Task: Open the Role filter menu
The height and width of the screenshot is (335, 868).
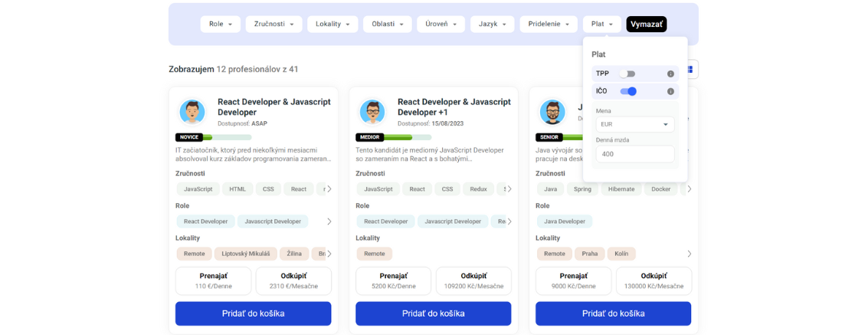Action: coord(221,25)
